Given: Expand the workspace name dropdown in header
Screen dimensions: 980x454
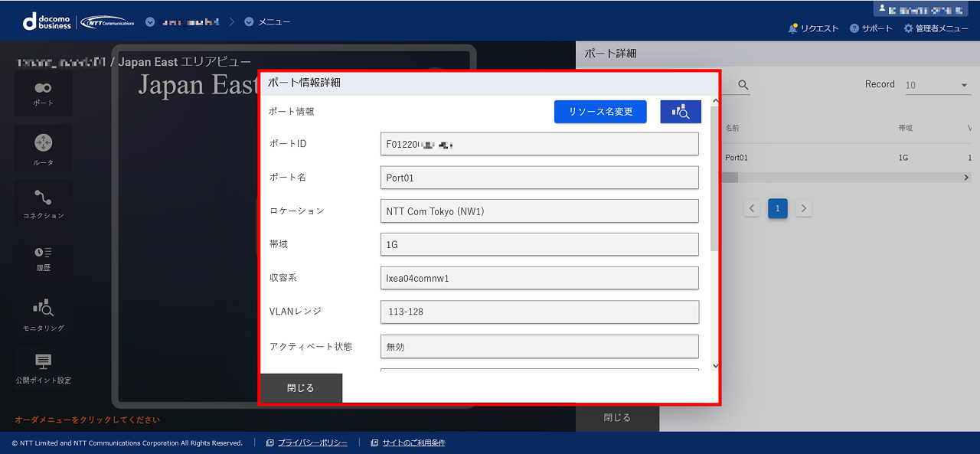Looking at the screenshot, I should click(150, 21).
